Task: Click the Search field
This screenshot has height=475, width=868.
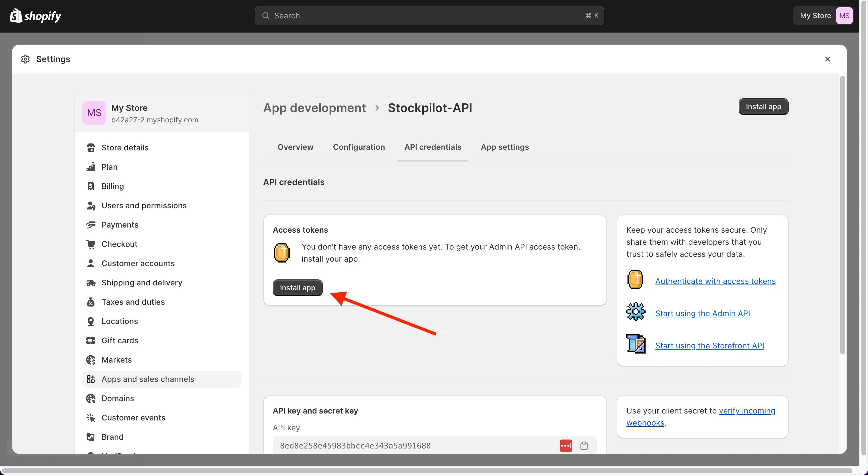Action: tap(429, 16)
